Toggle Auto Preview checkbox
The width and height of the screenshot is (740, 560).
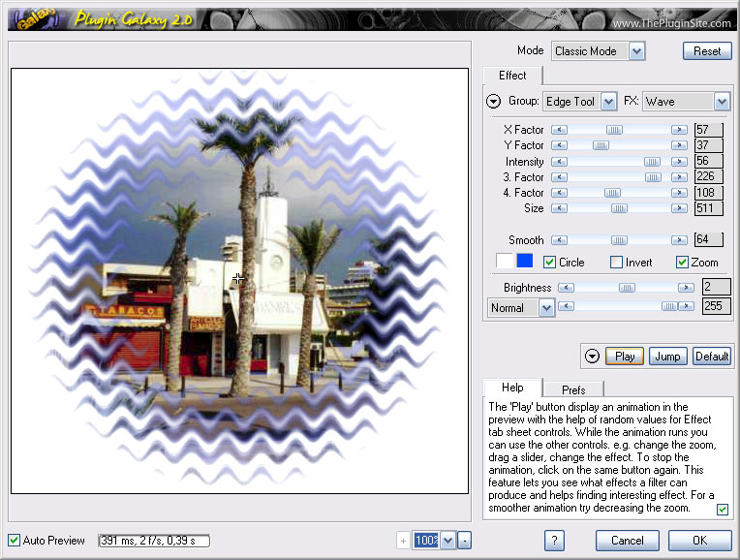(x=15, y=541)
